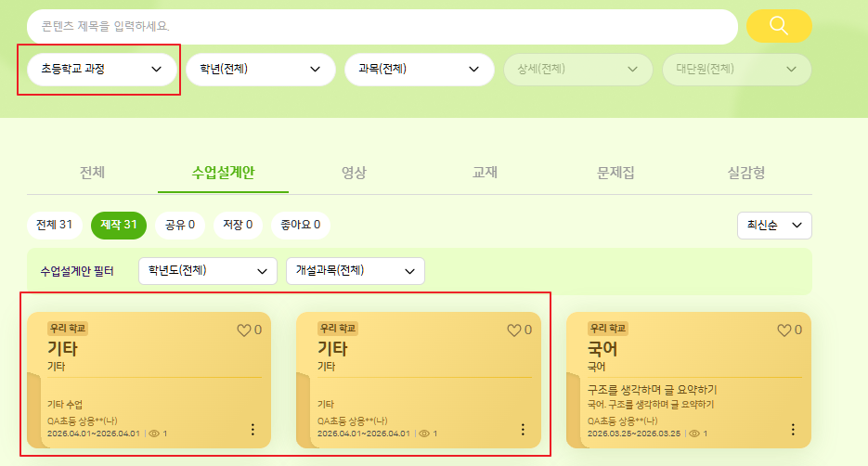
Task: Select the 전체 31 filter chip
Action: [x=54, y=225]
